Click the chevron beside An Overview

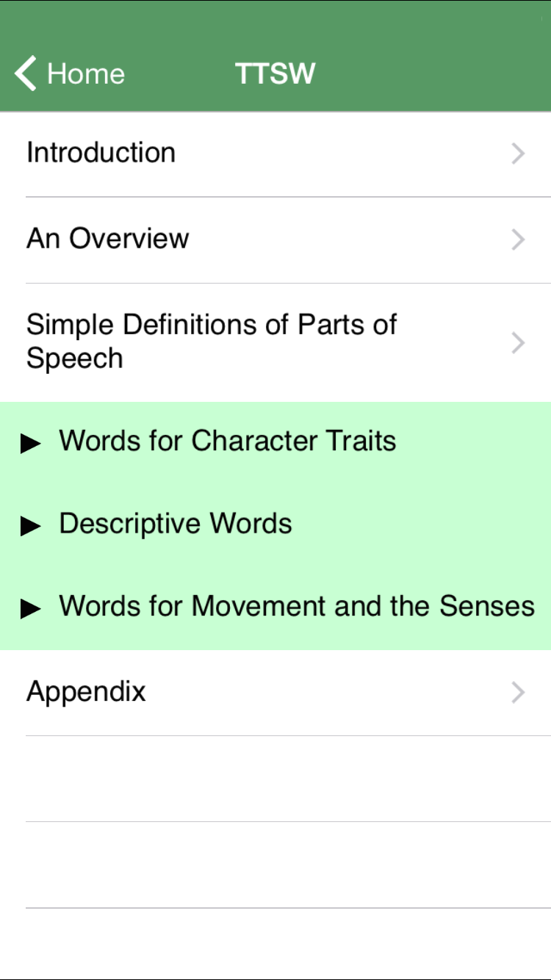[x=518, y=239]
